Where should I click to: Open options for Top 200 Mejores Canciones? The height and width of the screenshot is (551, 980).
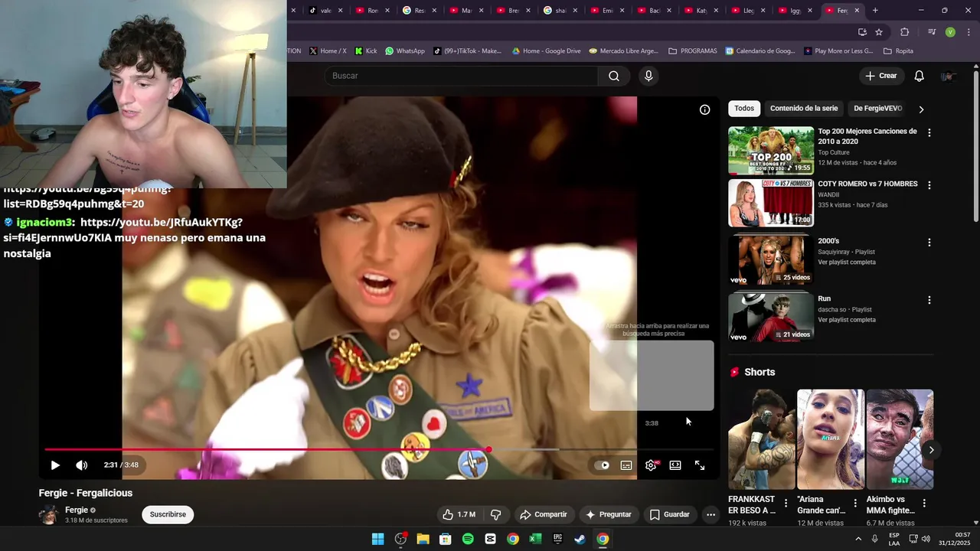click(929, 132)
